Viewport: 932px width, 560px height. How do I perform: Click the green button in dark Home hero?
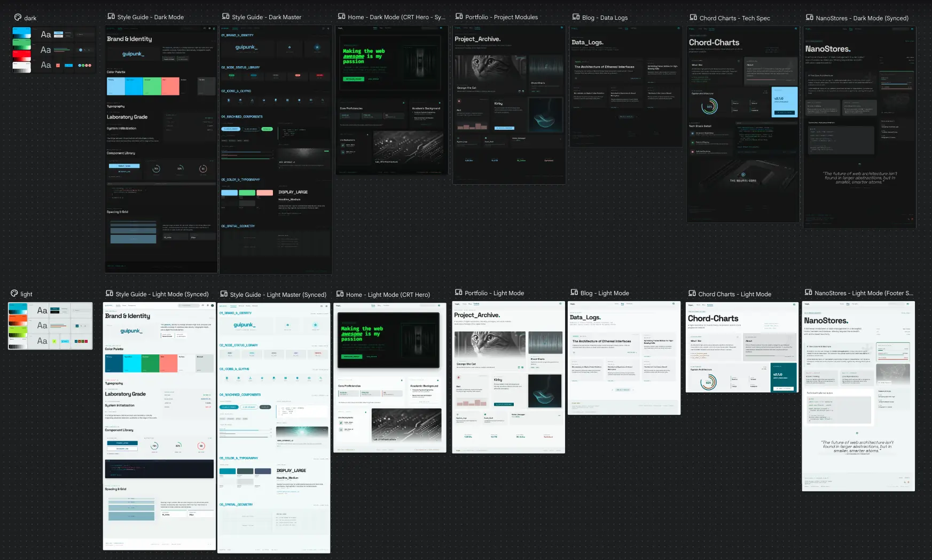click(353, 79)
